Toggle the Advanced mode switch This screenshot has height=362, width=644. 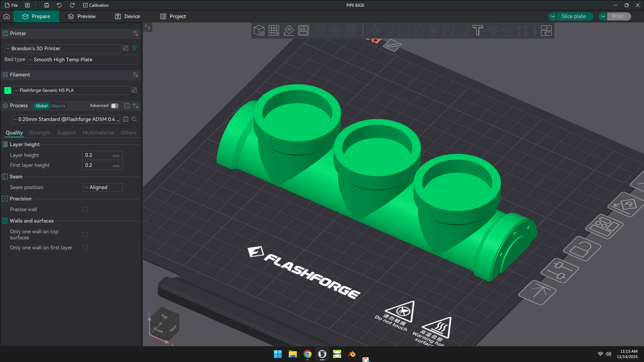114,106
